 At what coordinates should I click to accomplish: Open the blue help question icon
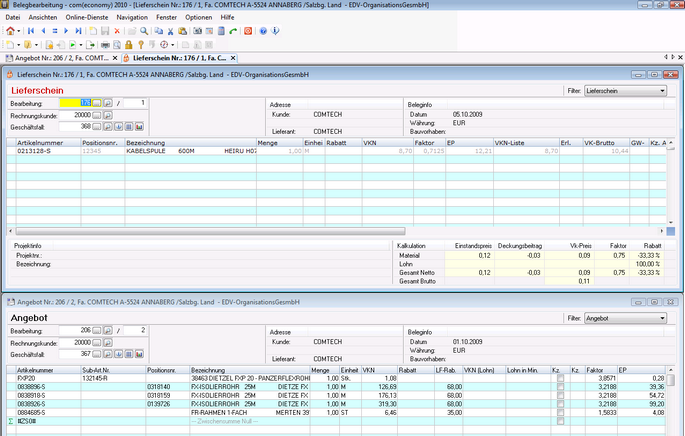263,31
